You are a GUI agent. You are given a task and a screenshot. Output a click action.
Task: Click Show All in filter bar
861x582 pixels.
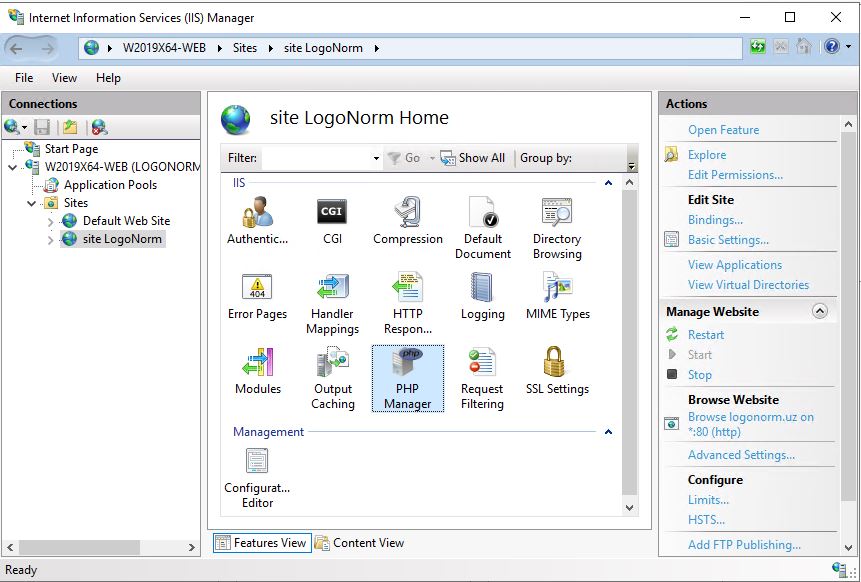[473, 158]
